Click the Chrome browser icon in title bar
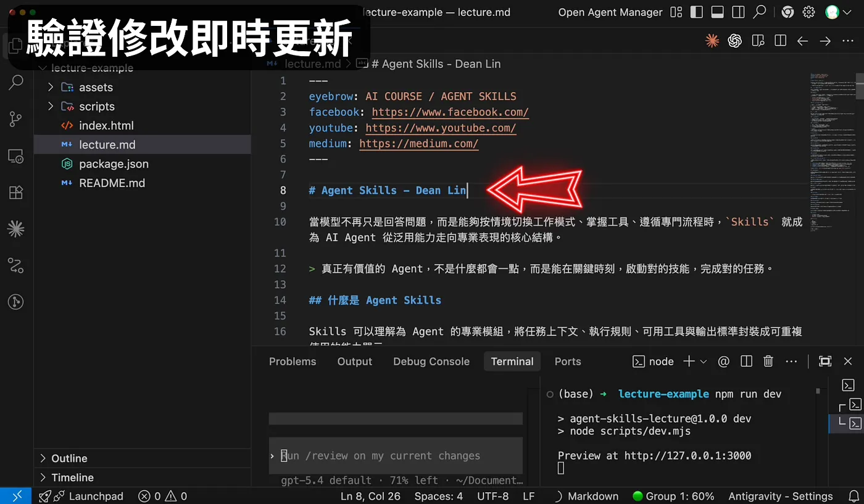The image size is (864, 504). coord(787,12)
